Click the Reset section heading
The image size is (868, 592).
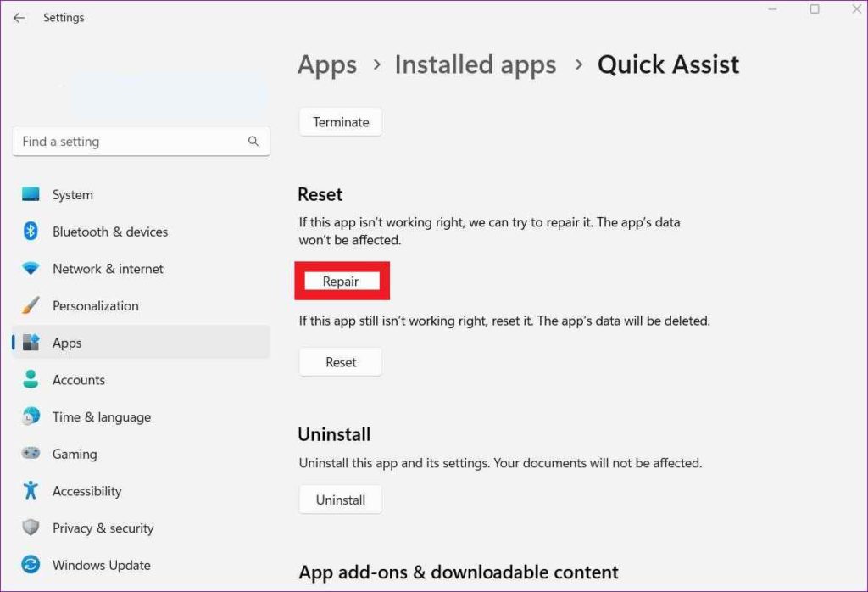coord(320,194)
